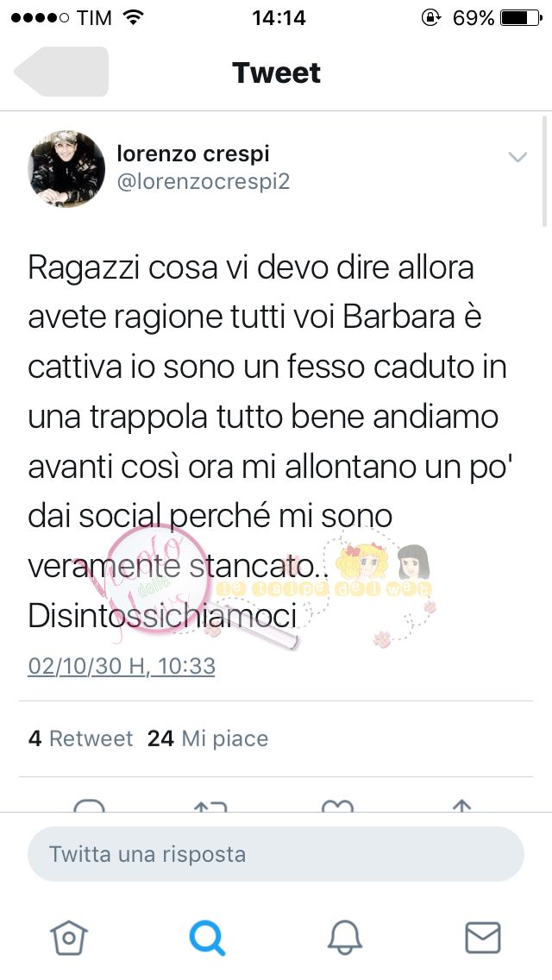Go back using the back arrow
Image resolution: width=552 pixels, height=980 pixels.
click(x=61, y=72)
